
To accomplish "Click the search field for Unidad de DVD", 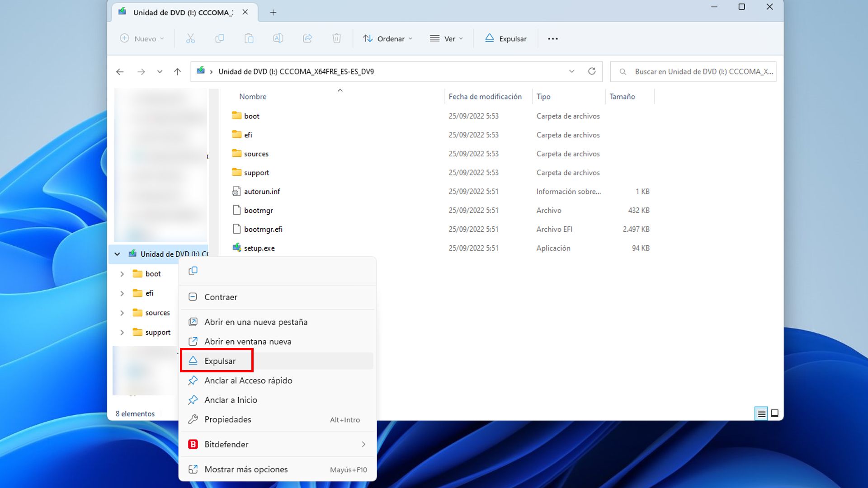I will 693,71.
